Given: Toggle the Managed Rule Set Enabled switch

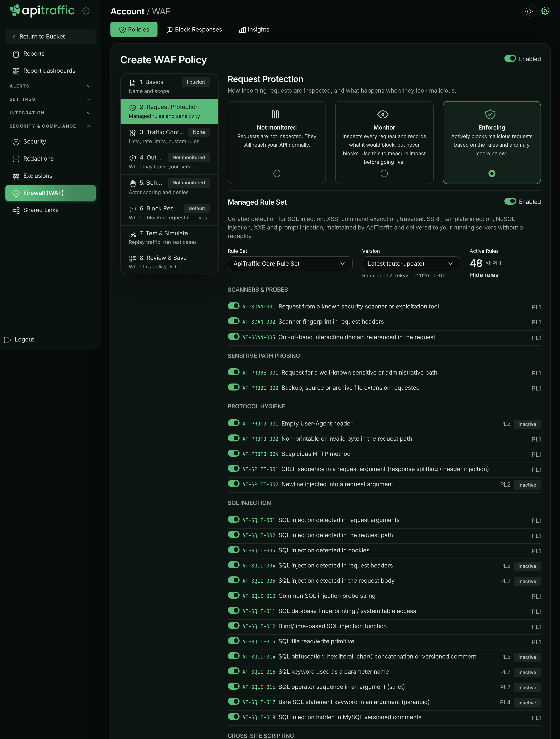Looking at the screenshot, I should coord(510,201).
